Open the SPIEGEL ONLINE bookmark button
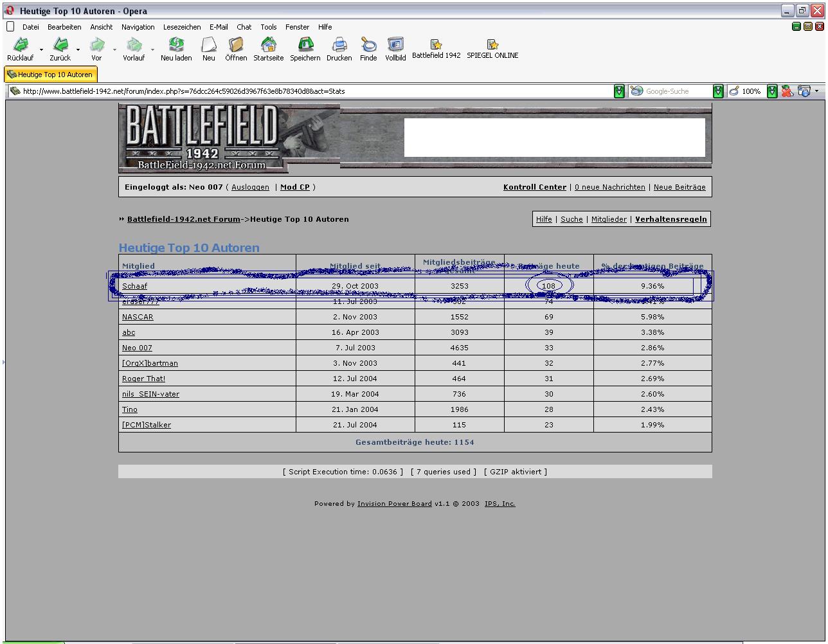This screenshot has width=828, height=644. pos(492,49)
